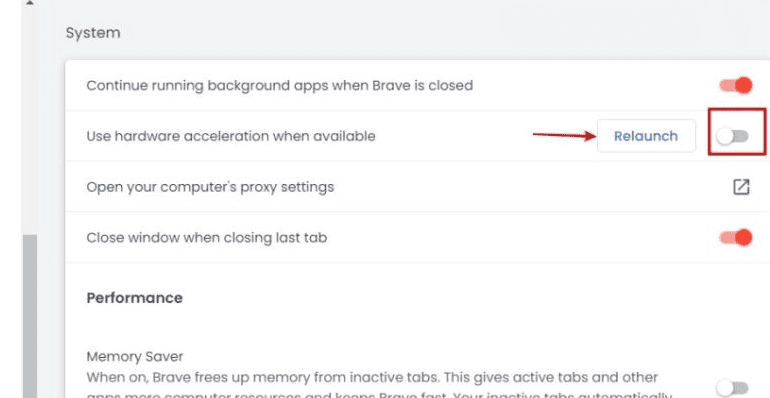Click the vertical scrollbar thumb

(x=29, y=316)
